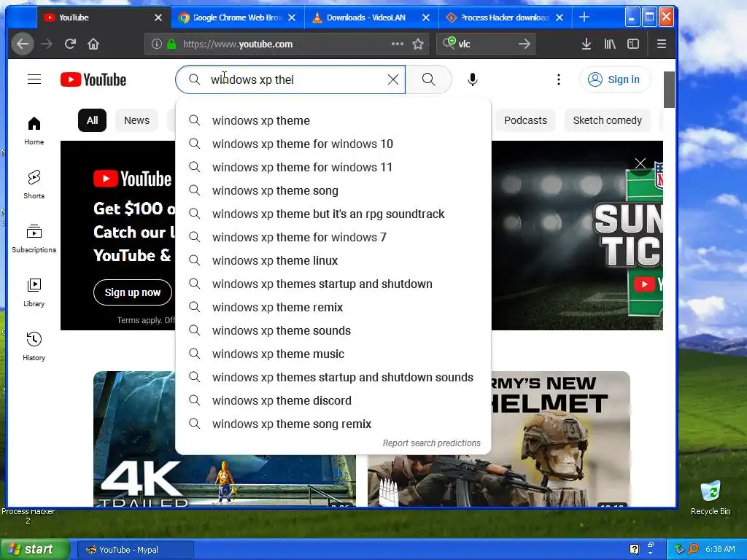The width and height of the screenshot is (747, 560).
Task: Choose suggestion windows xp theme song
Action: coord(333,190)
